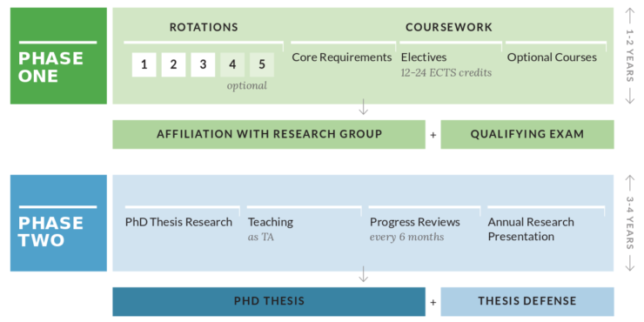
Task: Click the down arrow below Phase One panel
Action: [363, 108]
